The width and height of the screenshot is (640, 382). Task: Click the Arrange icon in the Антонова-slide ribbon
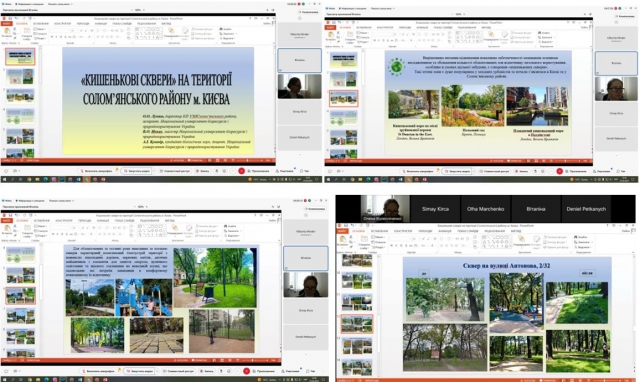tap(521, 240)
